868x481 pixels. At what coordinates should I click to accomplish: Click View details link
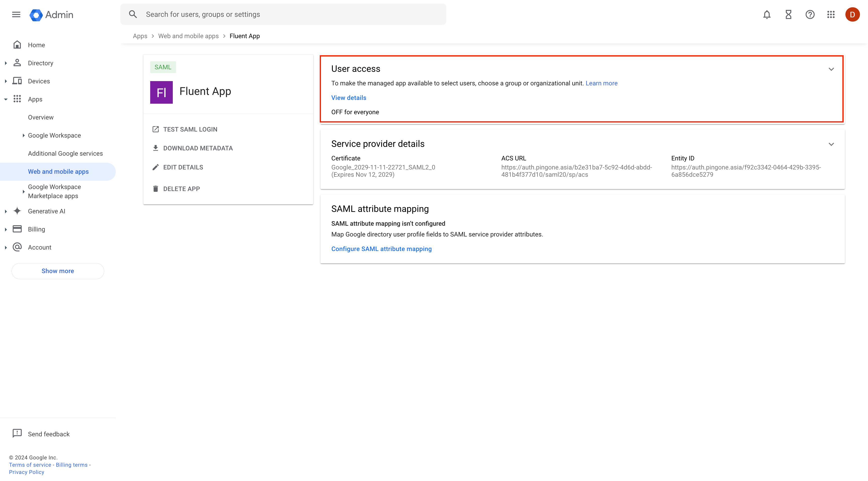(x=348, y=97)
